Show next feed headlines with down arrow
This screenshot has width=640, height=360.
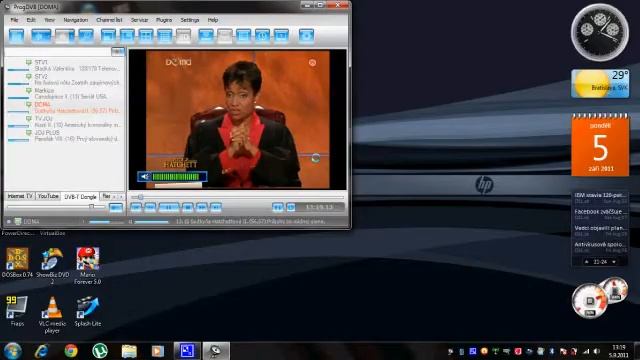[614, 262]
